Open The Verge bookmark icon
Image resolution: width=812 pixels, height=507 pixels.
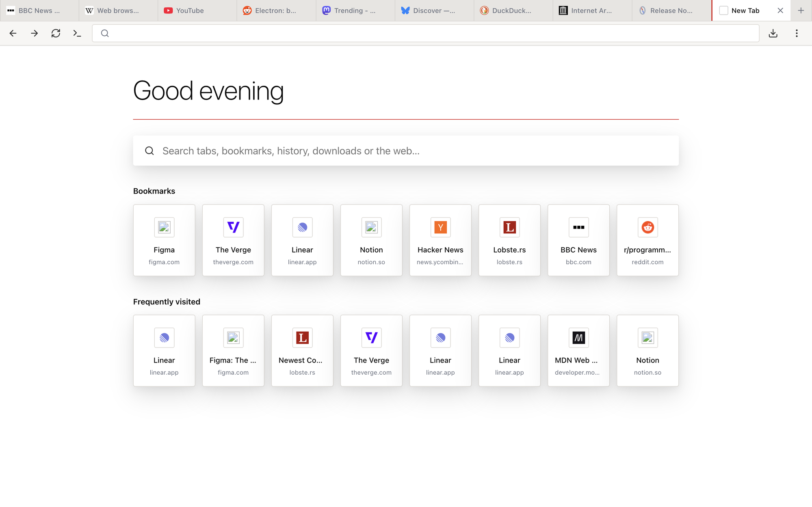[x=233, y=227]
